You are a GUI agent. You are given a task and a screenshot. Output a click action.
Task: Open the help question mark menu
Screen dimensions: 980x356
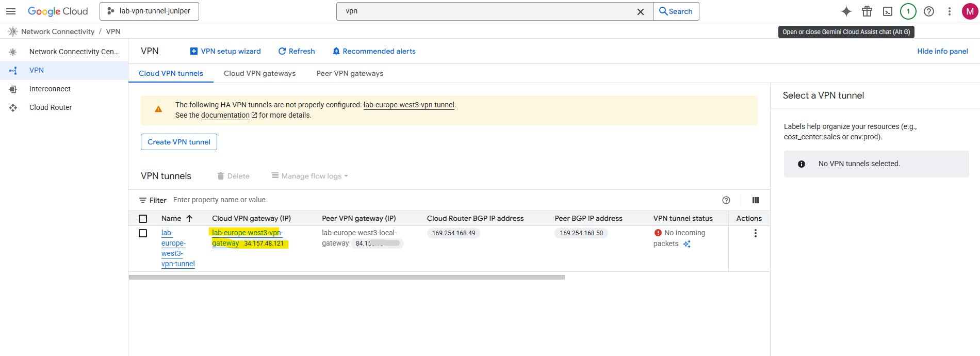pyautogui.click(x=929, y=11)
